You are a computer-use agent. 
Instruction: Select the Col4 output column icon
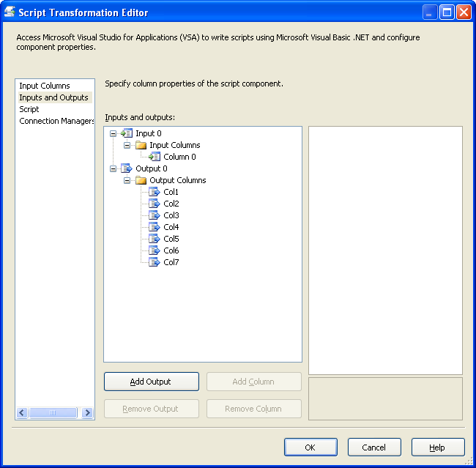click(155, 227)
